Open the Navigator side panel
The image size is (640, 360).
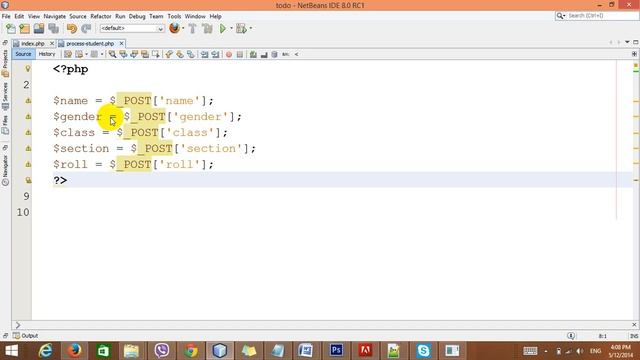[x=5, y=171]
